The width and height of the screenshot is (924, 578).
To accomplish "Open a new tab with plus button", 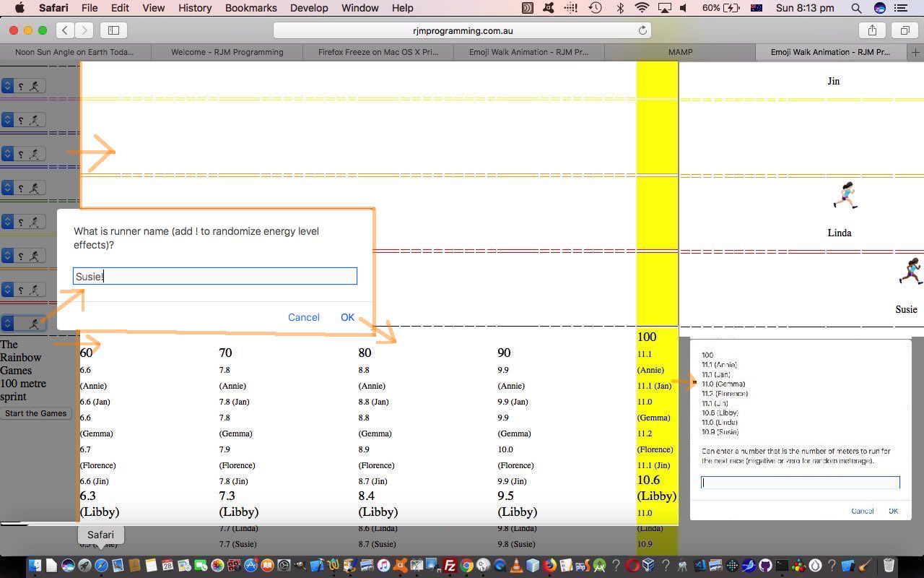I will [x=916, y=52].
